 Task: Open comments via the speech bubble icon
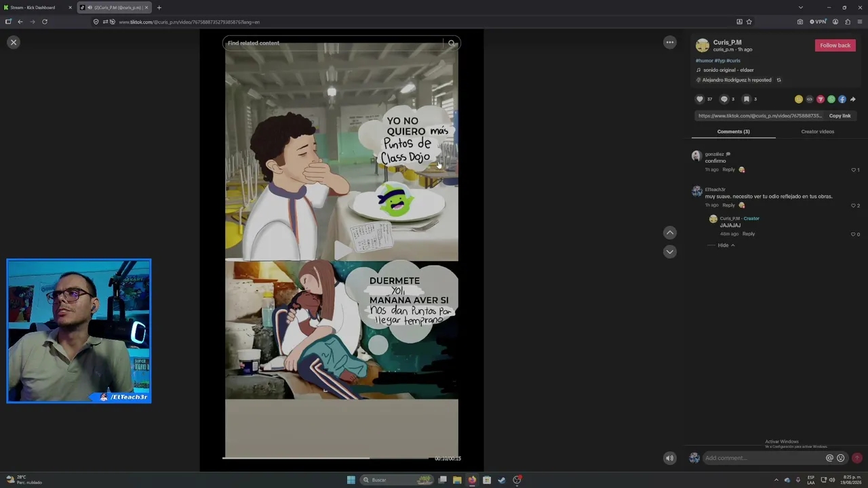coord(724,99)
